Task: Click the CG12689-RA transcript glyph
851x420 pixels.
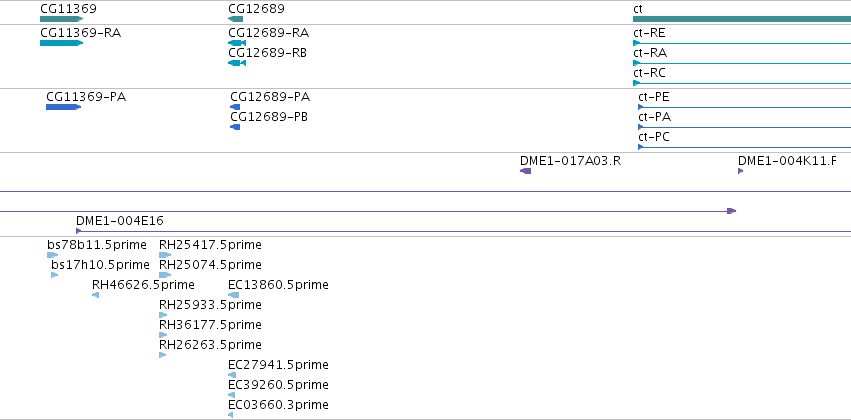Action: [x=237, y=43]
